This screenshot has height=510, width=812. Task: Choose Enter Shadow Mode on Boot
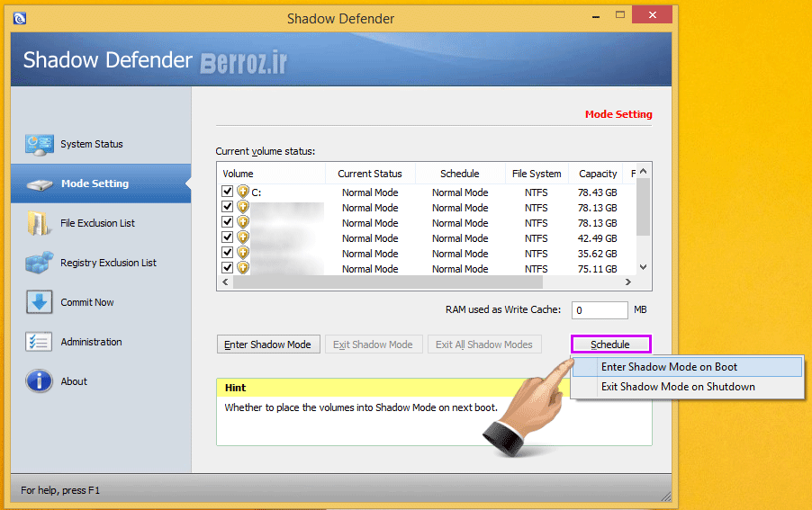pos(687,367)
